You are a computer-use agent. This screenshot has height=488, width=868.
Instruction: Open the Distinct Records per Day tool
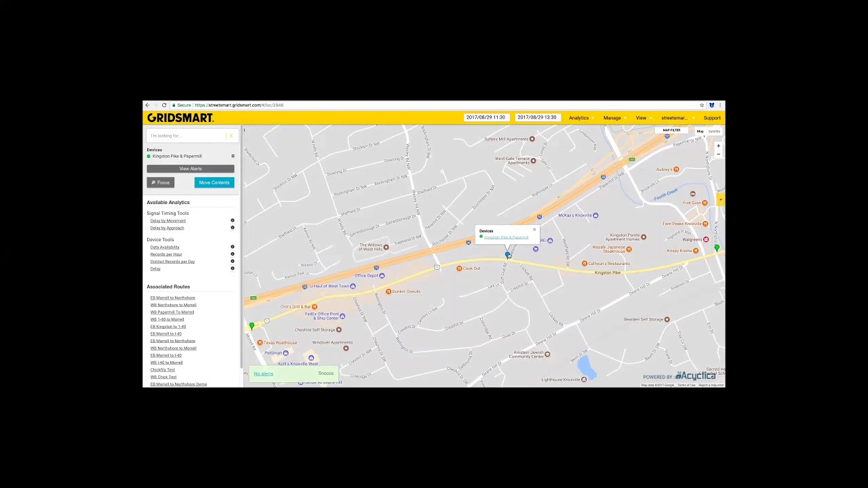[x=172, y=261]
